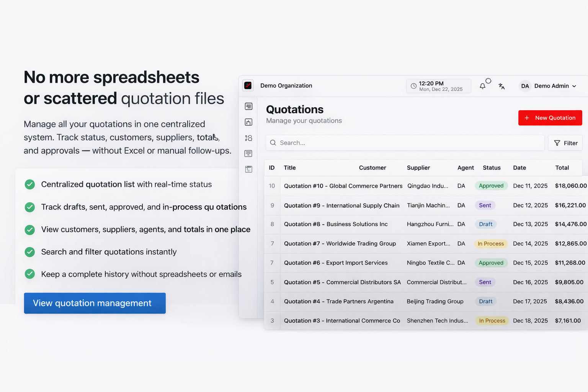Open the second sidebar icon
This screenshot has height=392, width=588.
coord(248,122)
